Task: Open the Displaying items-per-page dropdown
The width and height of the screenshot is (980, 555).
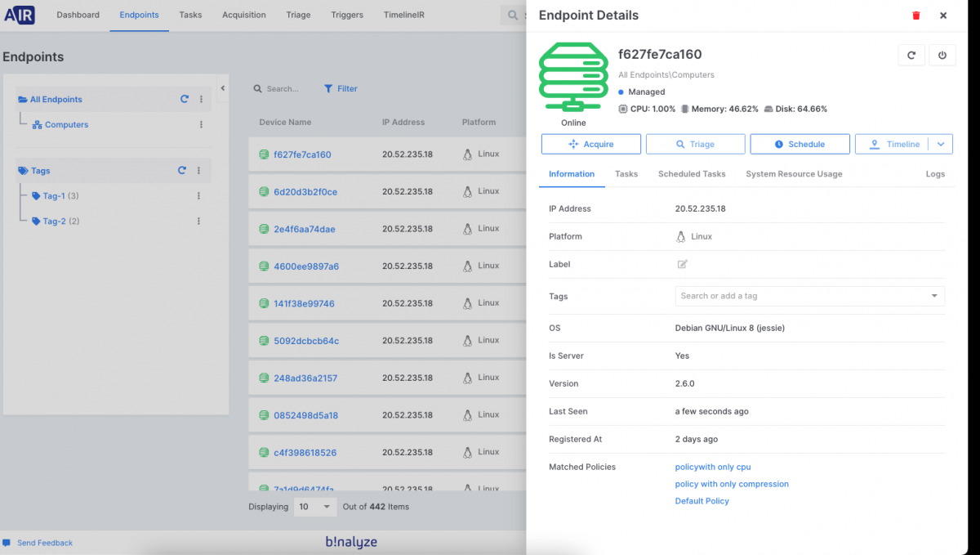Action: click(314, 507)
